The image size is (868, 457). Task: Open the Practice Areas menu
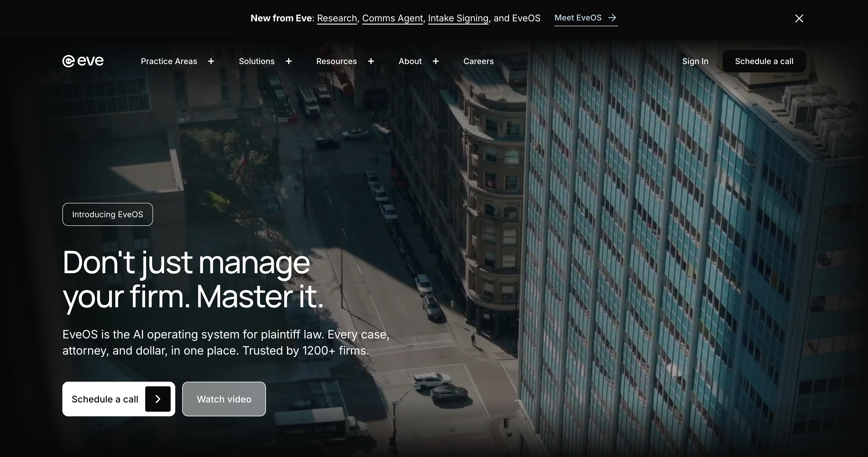[169, 61]
